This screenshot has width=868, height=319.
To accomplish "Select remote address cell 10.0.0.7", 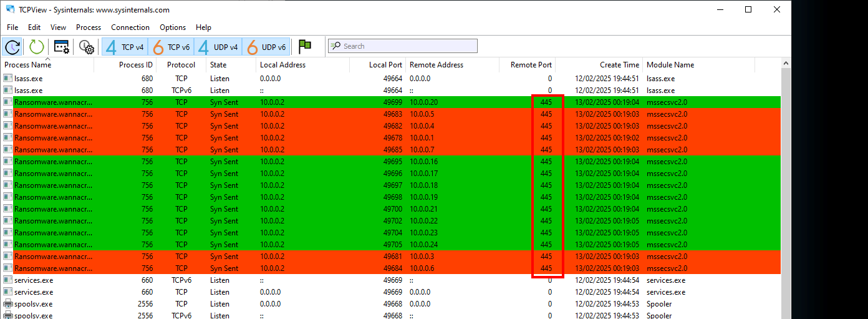I will tap(422, 150).
